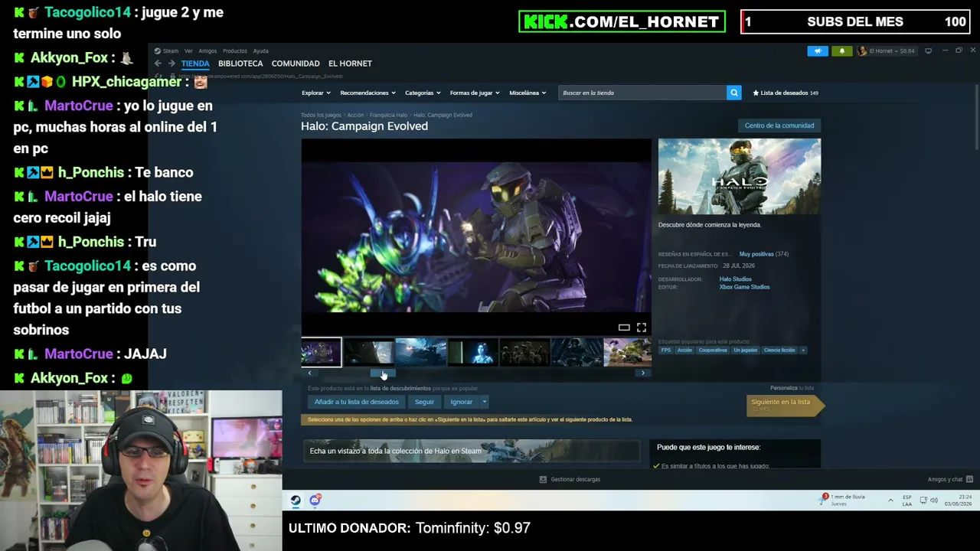Open the Halo collection on Steam banner
Screen dimensions: 980x551
tap(472, 451)
